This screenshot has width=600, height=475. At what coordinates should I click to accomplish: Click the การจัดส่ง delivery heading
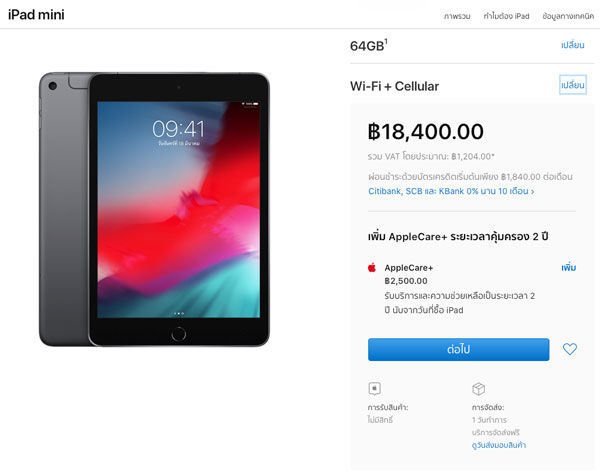pyautogui.click(x=488, y=407)
